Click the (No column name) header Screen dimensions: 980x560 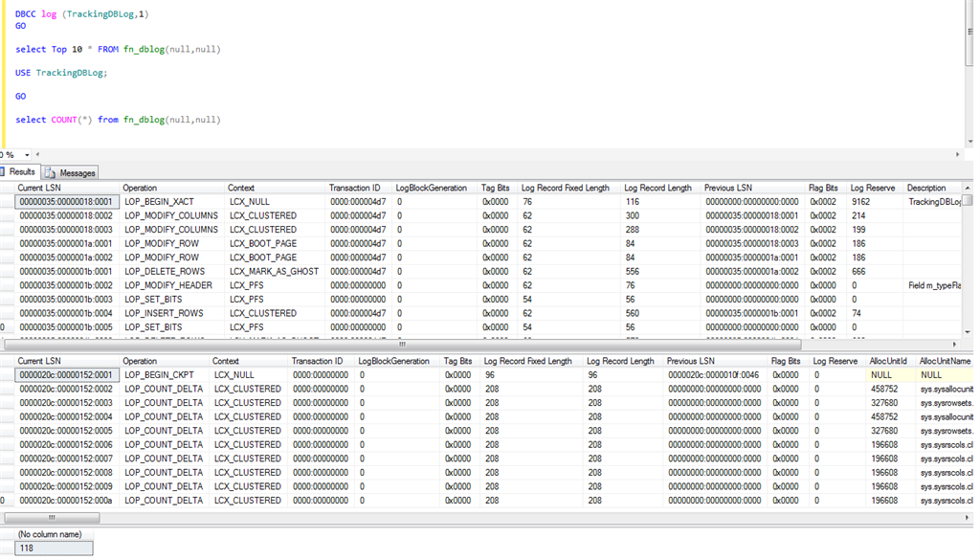50,534
